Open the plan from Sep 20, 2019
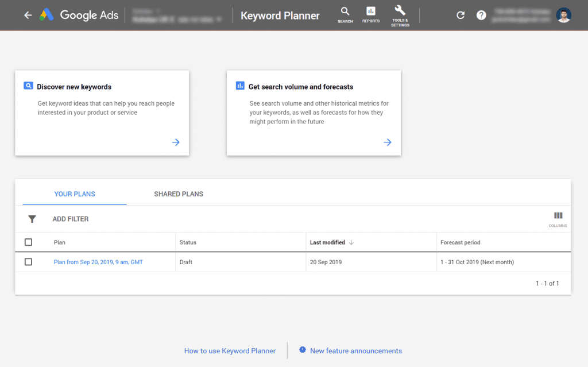This screenshot has width=588, height=367. click(98, 261)
